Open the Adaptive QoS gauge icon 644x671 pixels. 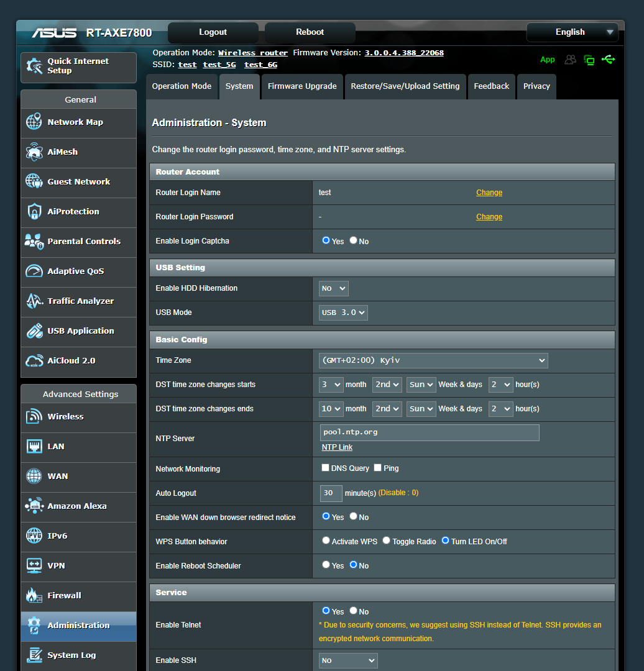[x=34, y=271]
